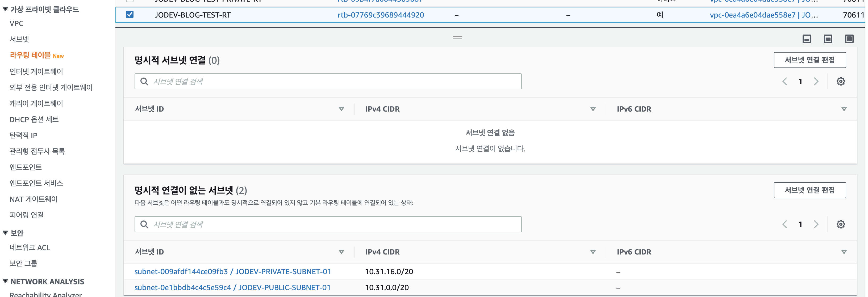The width and height of the screenshot is (868, 297).
Task: Open settings gear for subnets without explicit association
Action: [840, 224]
